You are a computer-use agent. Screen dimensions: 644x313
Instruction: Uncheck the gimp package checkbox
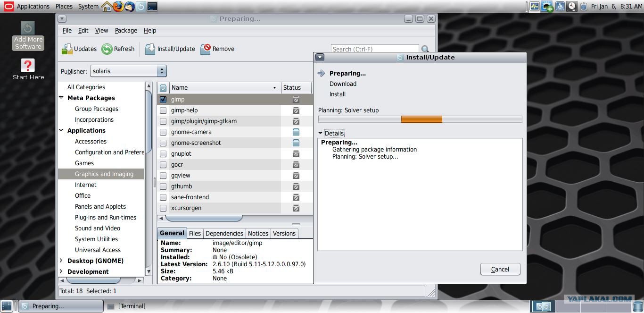pos(163,100)
